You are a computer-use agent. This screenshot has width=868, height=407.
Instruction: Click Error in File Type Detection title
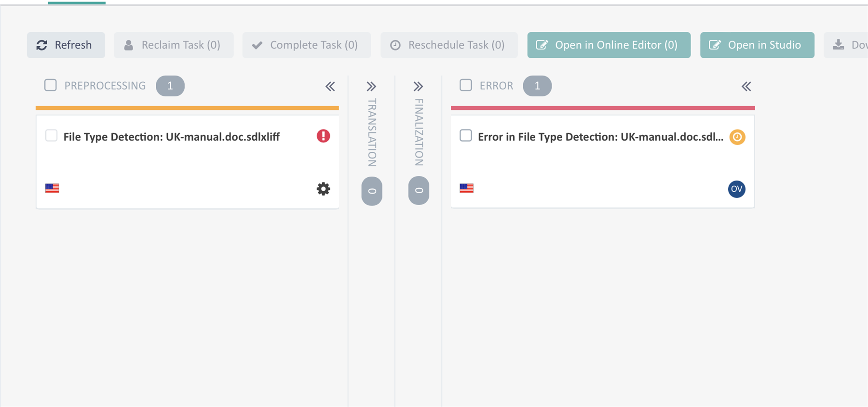pyautogui.click(x=600, y=137)
